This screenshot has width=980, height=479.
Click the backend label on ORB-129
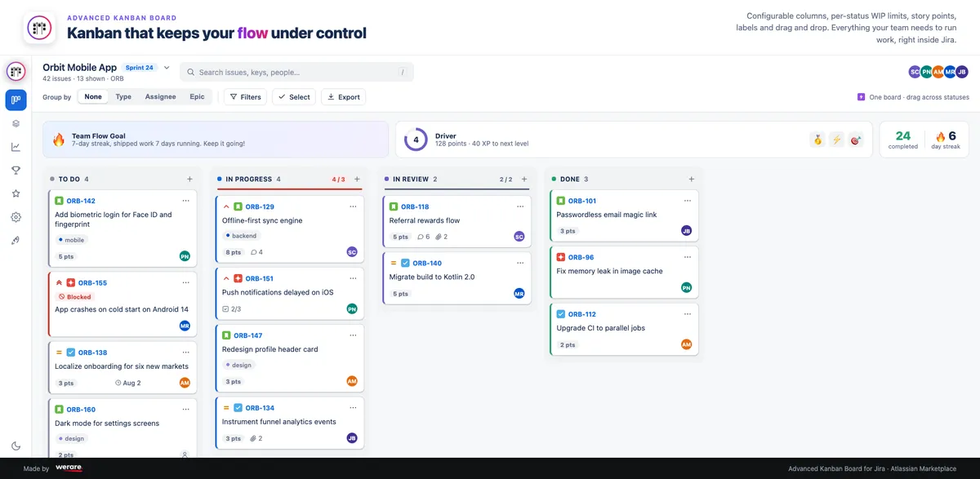pyautogui.click(x=241, y=236)
